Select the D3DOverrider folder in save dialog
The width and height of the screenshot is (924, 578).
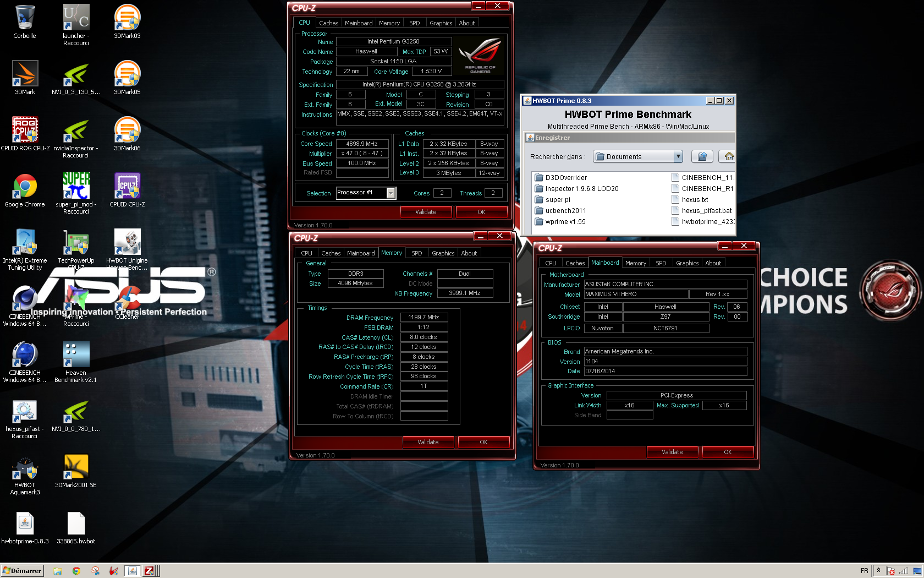pyautogui.click(x=561, y=177)
